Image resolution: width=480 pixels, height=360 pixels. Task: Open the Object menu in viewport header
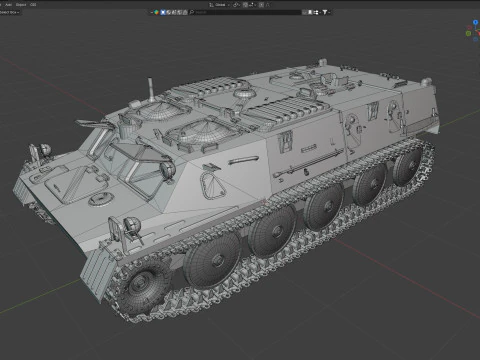(21, 5)
